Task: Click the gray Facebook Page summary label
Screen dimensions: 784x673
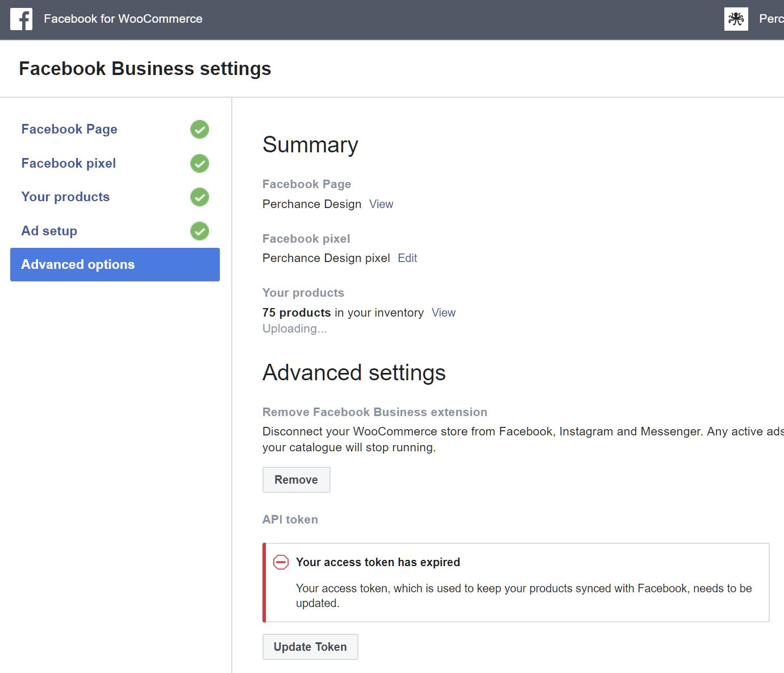Action: (x=307, y=184)
